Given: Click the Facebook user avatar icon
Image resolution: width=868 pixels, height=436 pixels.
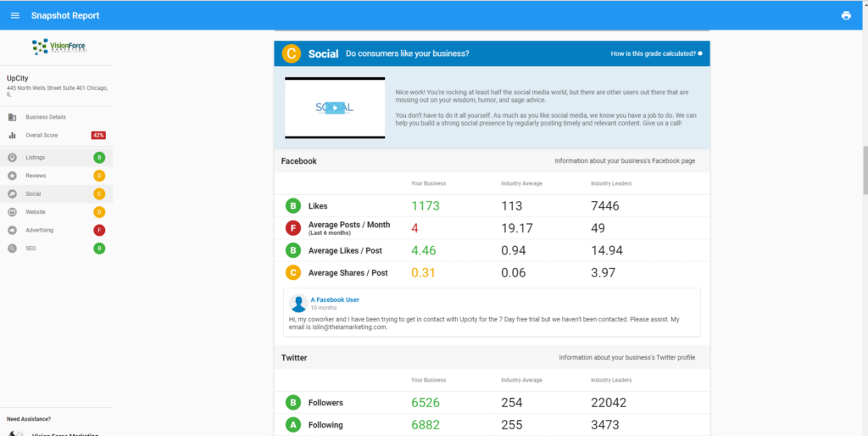Looking at the screenshot, I should (x=298, y=303).
